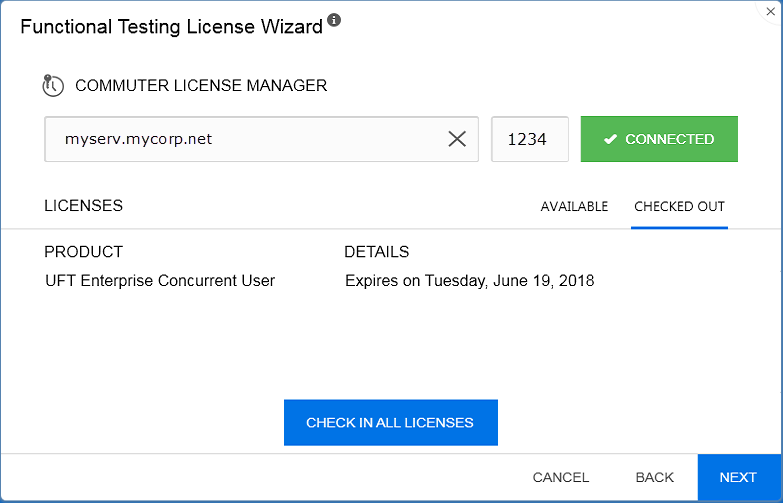
Task: Click the Commuter License Manager icon
Action: pos(53,86)
